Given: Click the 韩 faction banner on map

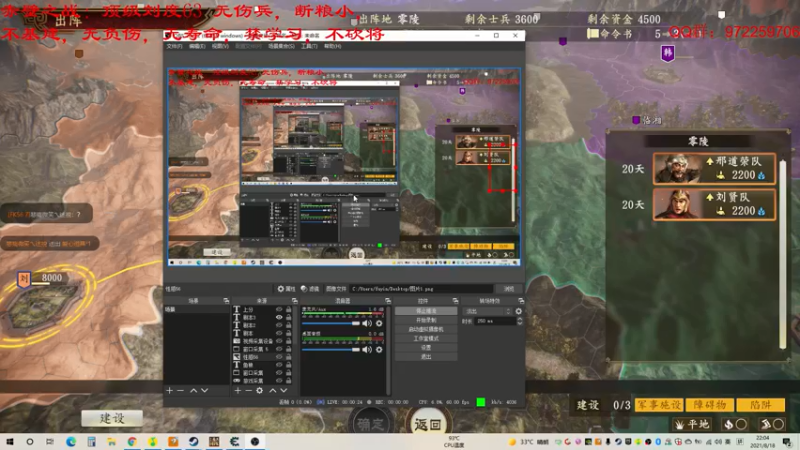Looking at the screenshot, I should pyautogui.click(x=667, y=53).
